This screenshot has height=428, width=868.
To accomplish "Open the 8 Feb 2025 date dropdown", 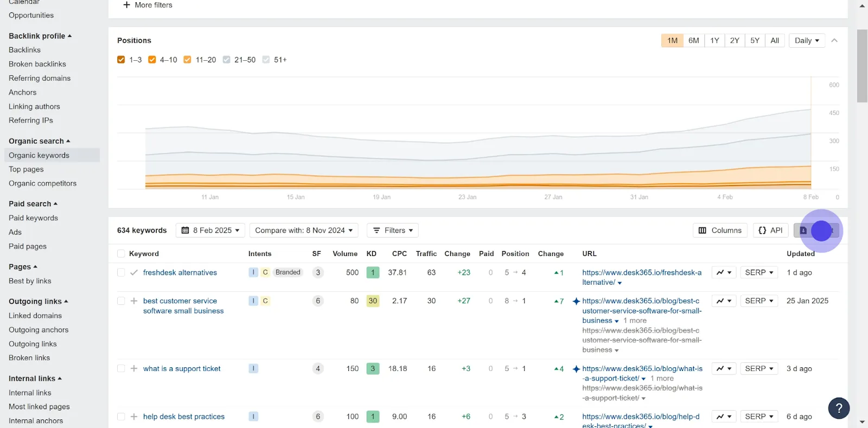I will 210,231.
